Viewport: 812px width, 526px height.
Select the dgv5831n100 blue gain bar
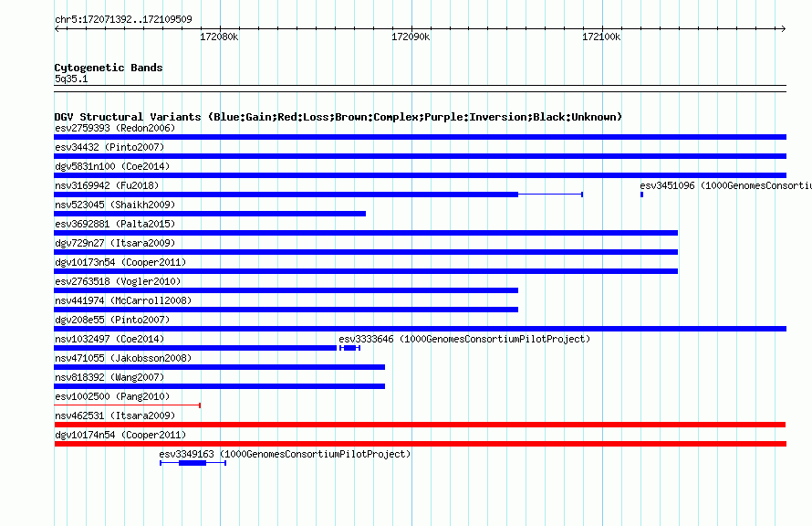pyautogui.click(x=420, y=175)
